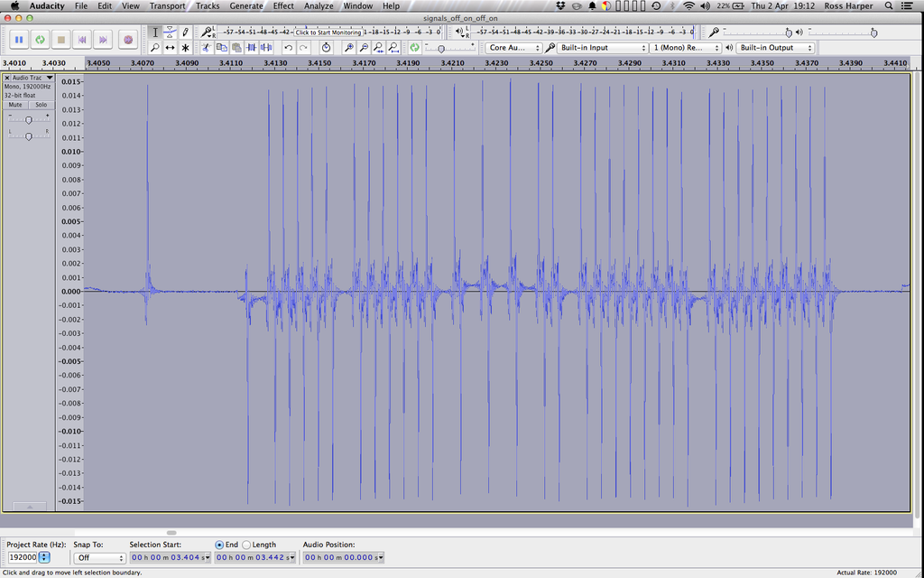924x578 pixels.
Task: Click the Record button
Action: point(128,40)
